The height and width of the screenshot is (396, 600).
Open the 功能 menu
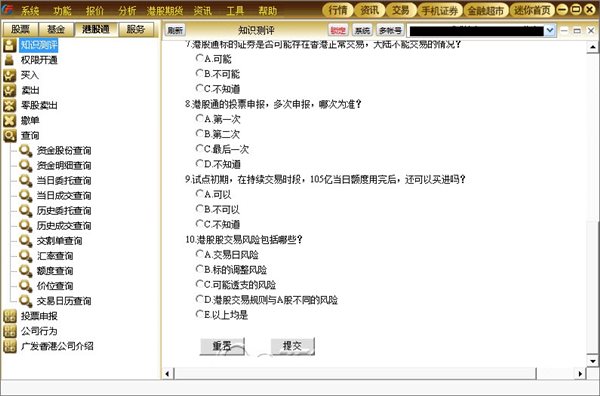click(x=62, y=11)
